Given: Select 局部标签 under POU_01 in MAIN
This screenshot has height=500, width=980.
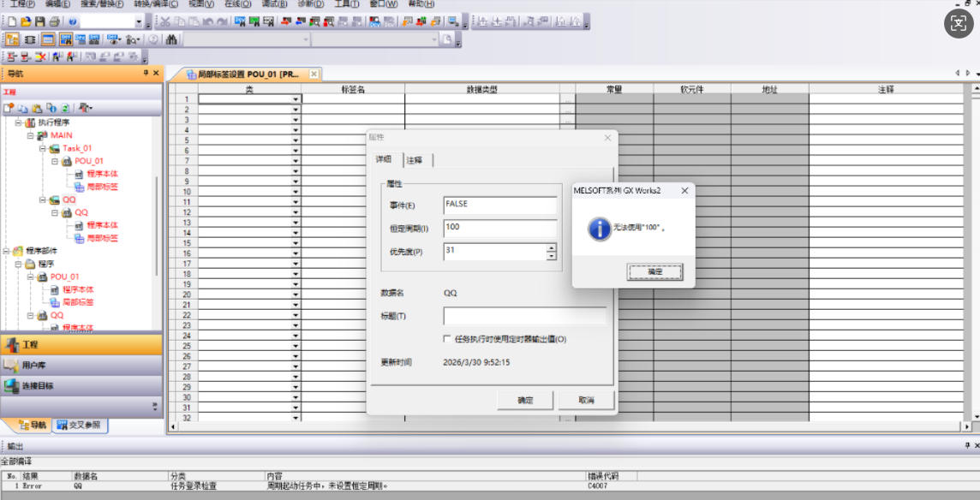Looking at the screenshot, I should tap(102, 187).
